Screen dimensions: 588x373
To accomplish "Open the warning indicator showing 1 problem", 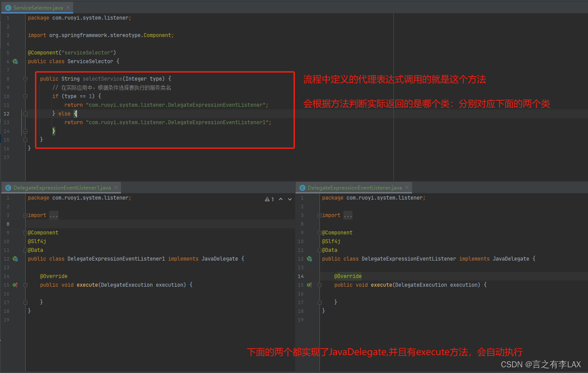I will click(269, 199).
